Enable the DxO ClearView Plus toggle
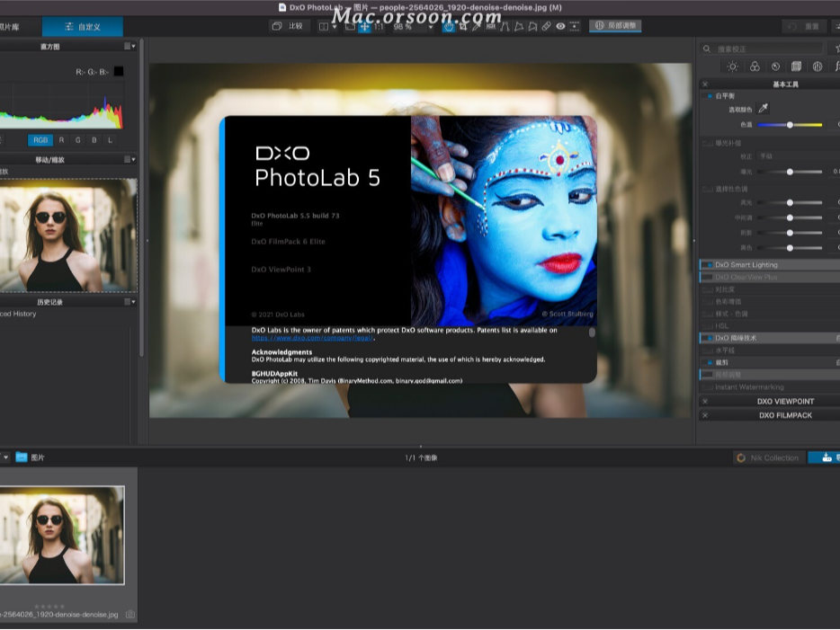The width and height of the screenshot is (840, 630). 708,277
